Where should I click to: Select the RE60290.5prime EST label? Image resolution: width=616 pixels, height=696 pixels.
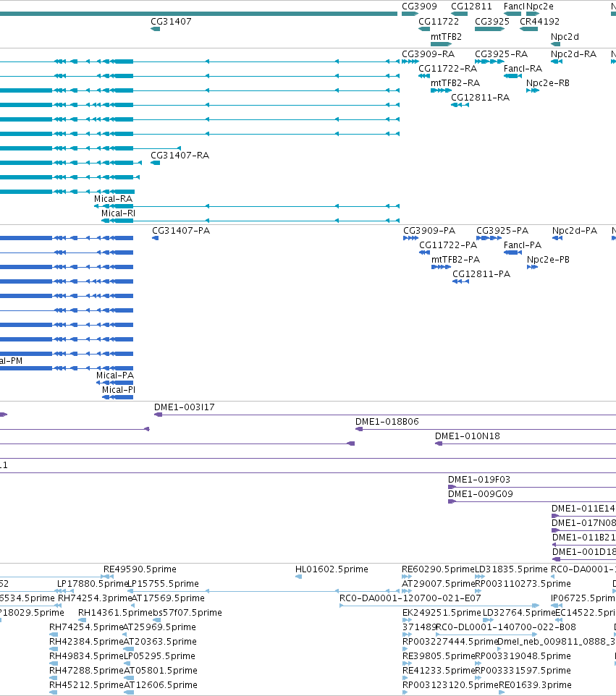point(439,569)
